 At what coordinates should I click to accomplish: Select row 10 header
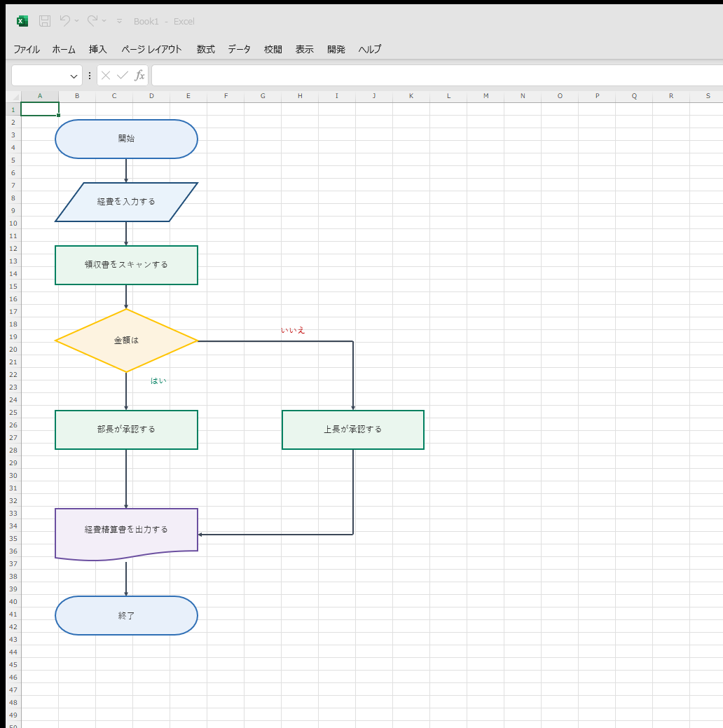[13, 224]
